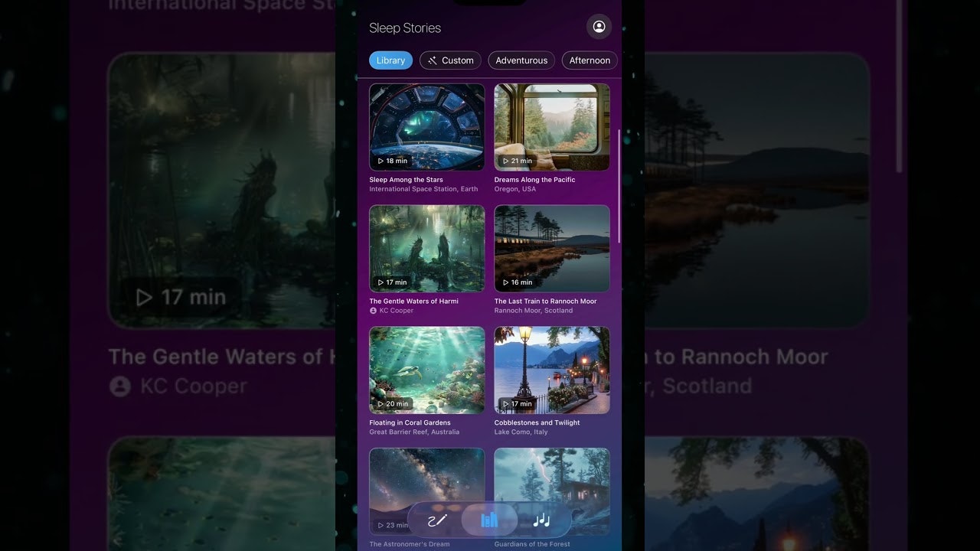Open The Gentle Waters of Harmi thumbnail
980x551 pixels.
pos(426,249)
